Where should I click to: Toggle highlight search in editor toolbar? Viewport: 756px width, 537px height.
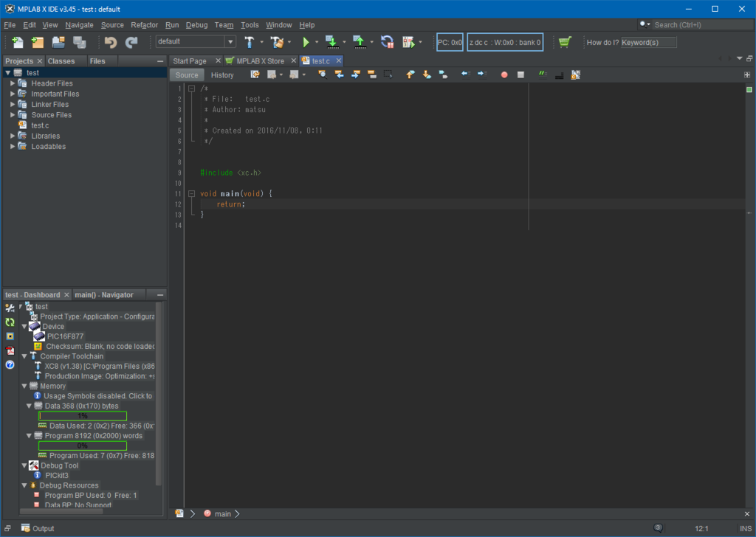point(372,75)
